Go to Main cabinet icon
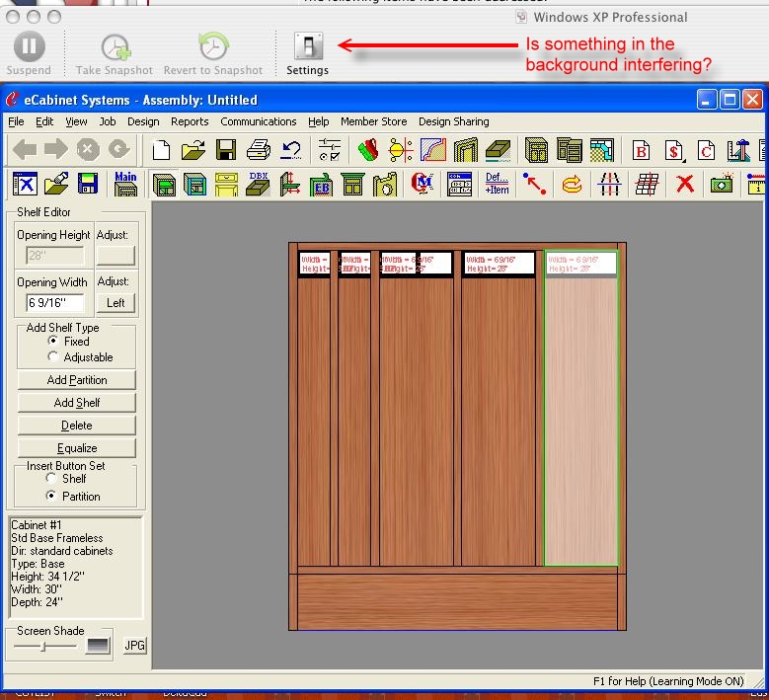769x700 pixels. [125, 184]
